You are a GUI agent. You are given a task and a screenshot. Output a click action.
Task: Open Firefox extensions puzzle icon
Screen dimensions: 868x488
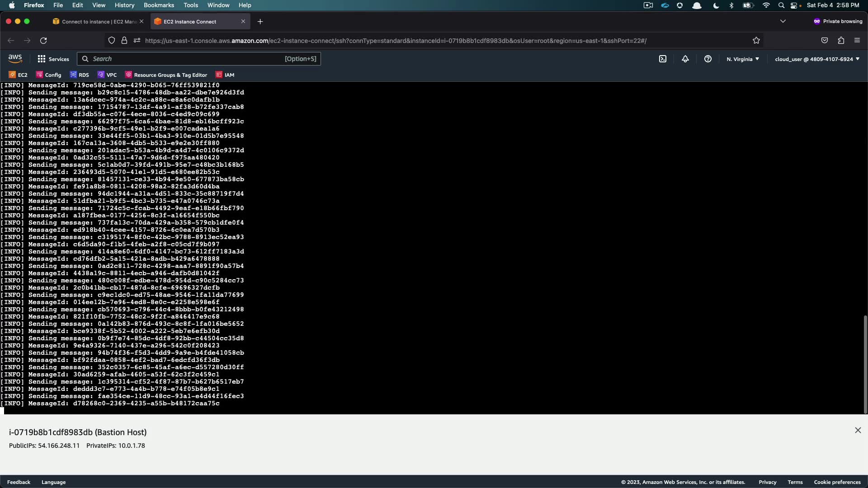tap(840, 41)
